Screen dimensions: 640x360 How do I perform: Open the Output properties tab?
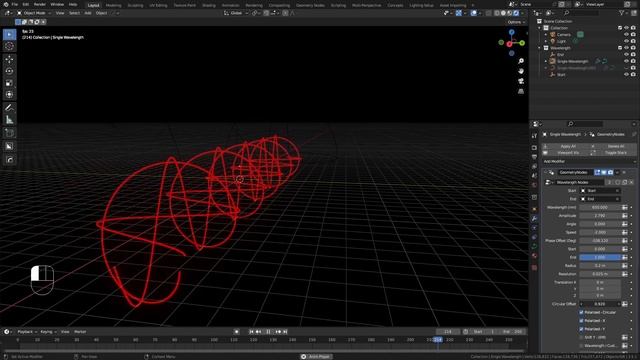(534, 157)
